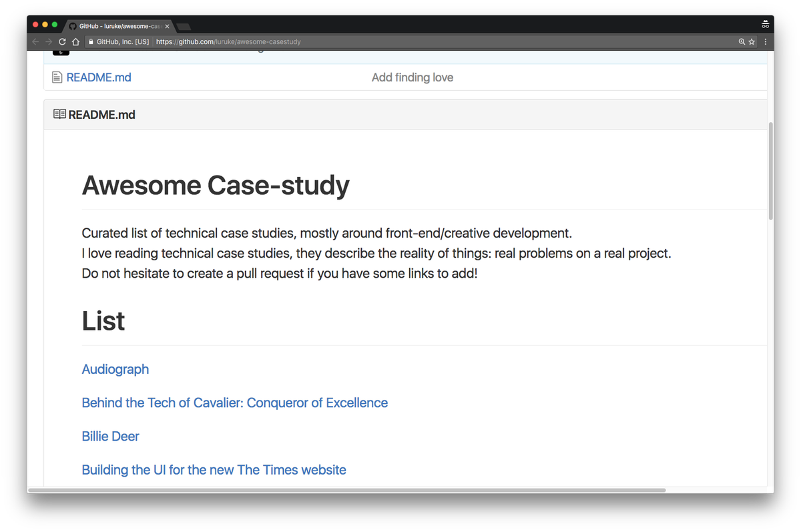
Task: Reload the current page
Action: pyautogui.click(x=61, y=41)
